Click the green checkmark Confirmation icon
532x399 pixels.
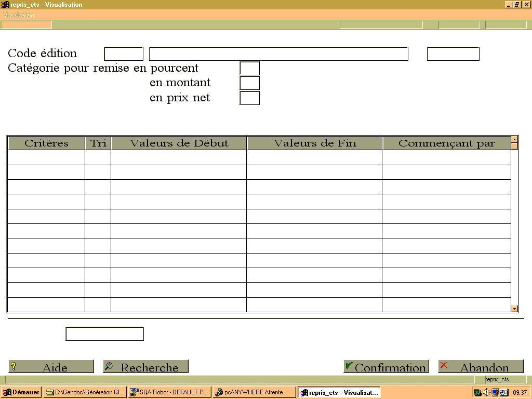pos(349,366)
